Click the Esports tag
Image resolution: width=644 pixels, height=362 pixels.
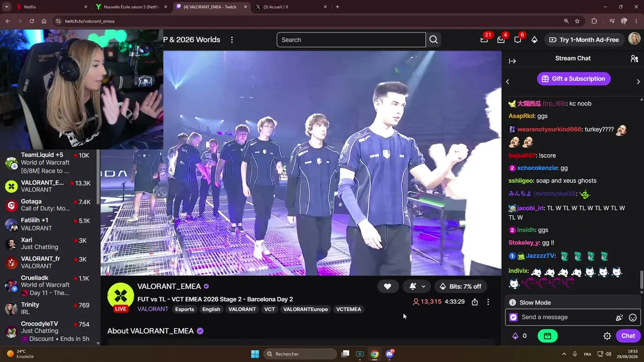pyautogui.click(x=185, y=309)
